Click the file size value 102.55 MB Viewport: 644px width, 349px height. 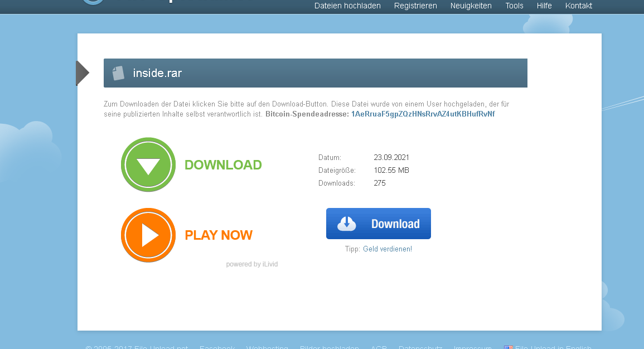391,170
